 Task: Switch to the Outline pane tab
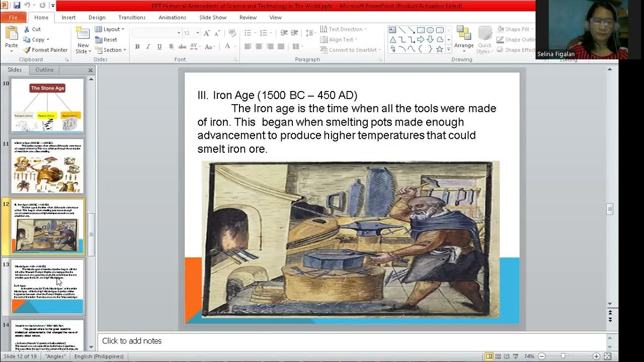coord(44,70)
